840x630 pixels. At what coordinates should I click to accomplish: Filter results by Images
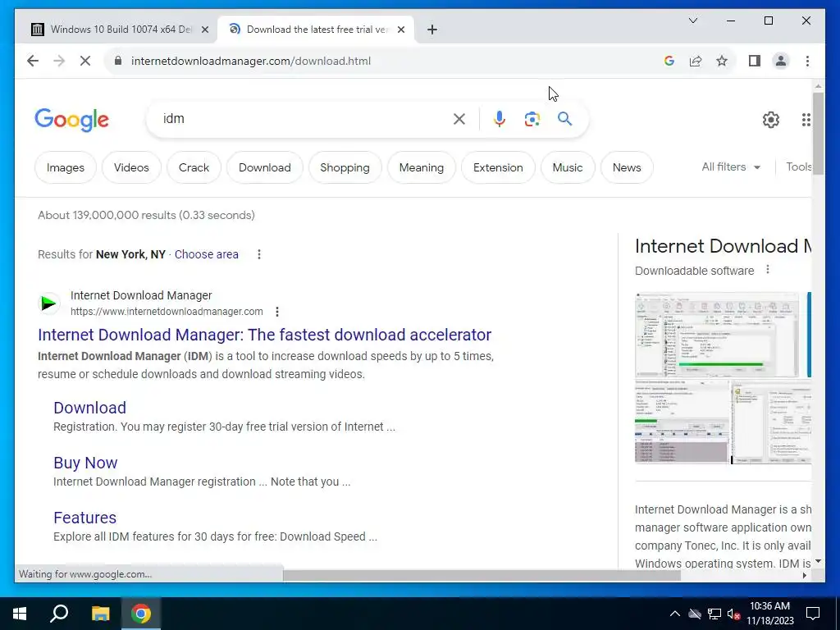(x=66, y=167)
